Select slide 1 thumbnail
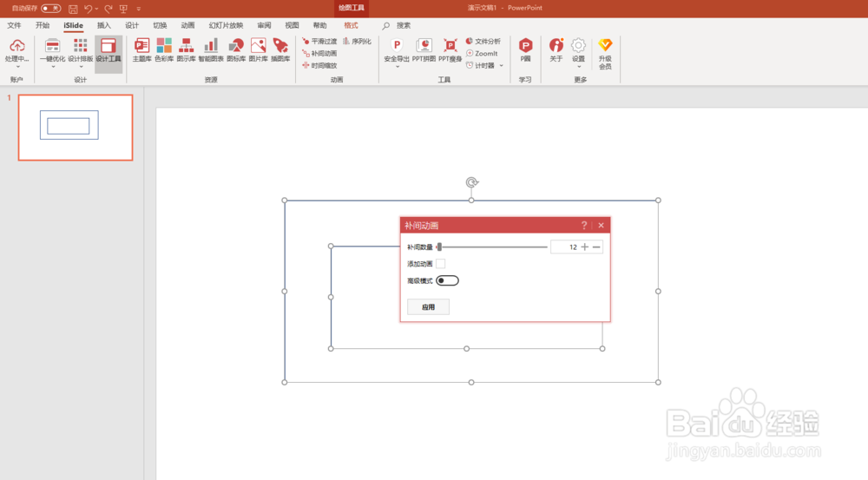The image size is (868, 480). click(76, 128)
